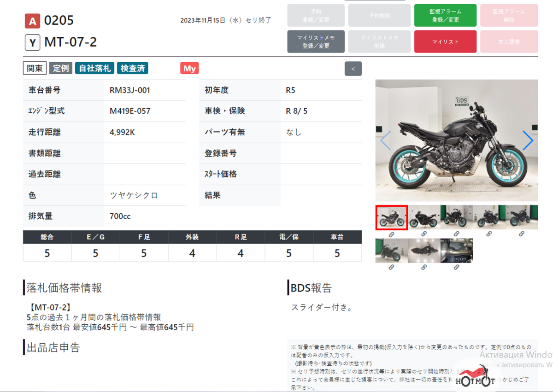
Task: Click the 外装 score header
Action: pos(192,237)
